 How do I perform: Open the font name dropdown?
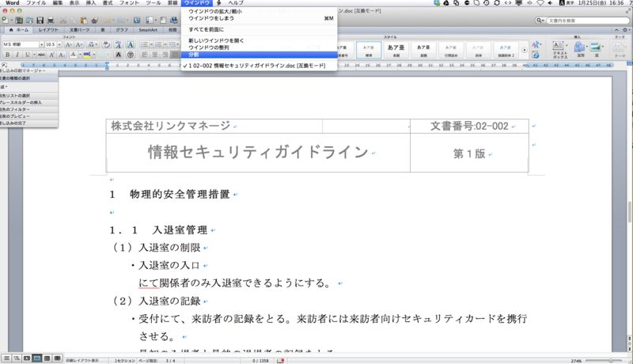41,44
